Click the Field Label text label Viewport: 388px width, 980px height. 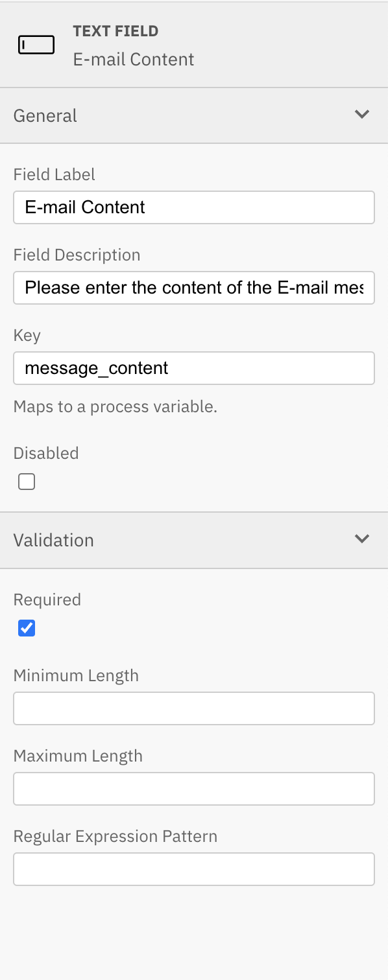click(x=54, y=174)
